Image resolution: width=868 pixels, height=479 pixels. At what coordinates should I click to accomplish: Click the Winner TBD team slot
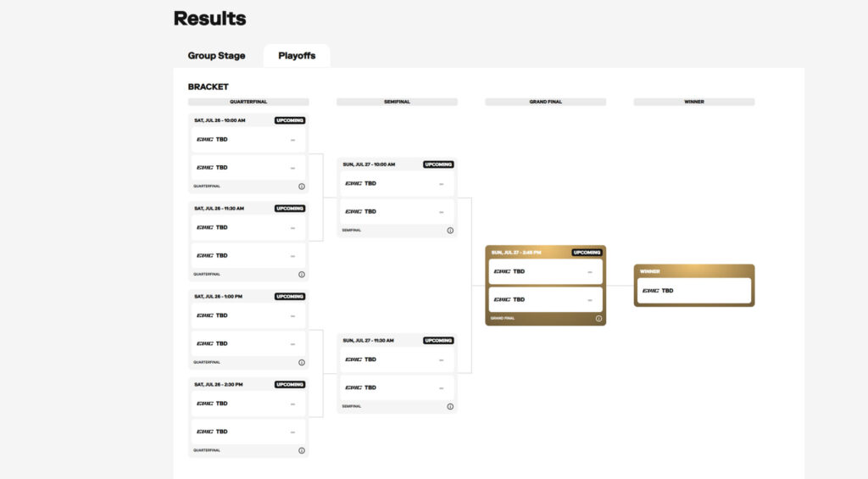click(x=693, y=291)
